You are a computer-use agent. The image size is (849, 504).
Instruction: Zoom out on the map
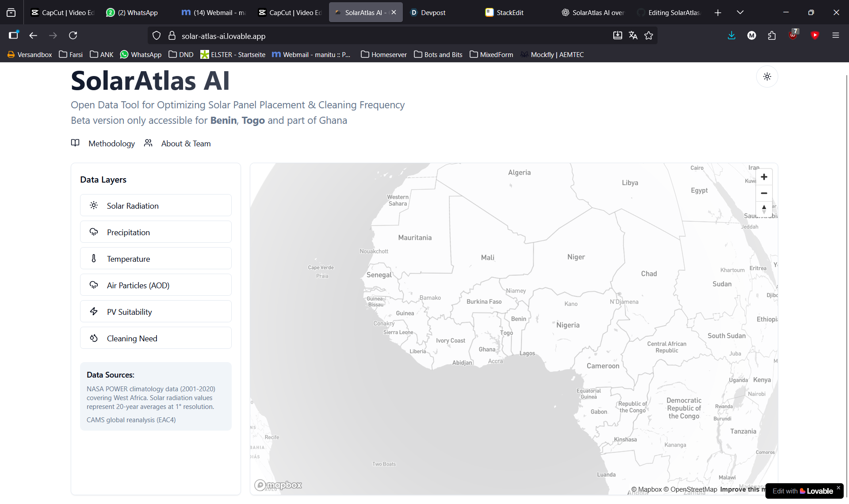764,193
